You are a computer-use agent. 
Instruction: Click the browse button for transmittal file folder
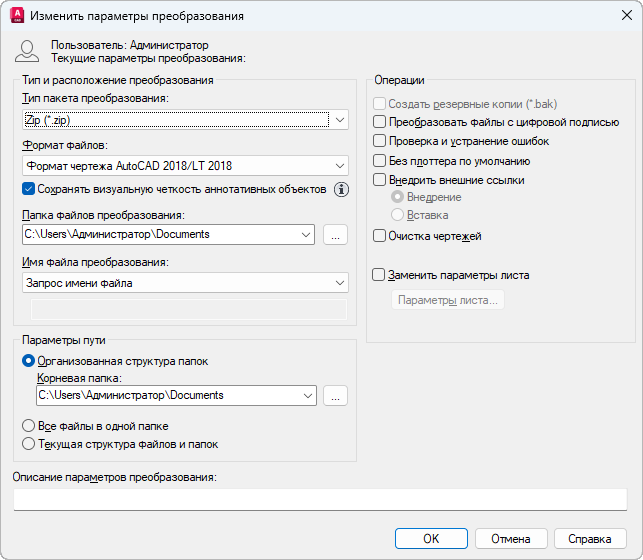point(335,235)
